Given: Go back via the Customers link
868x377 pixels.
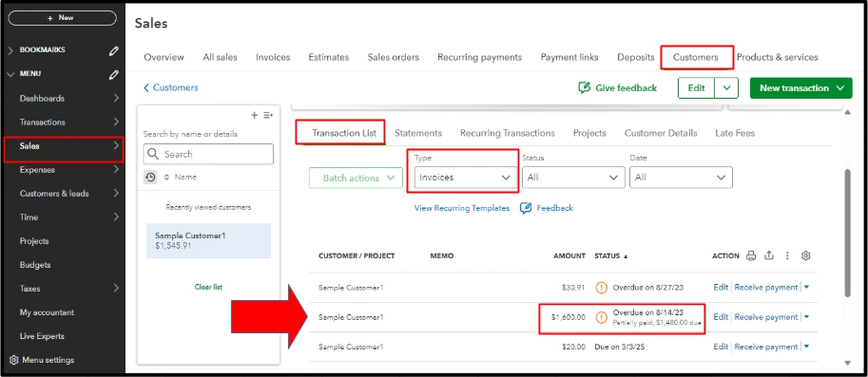Looking at the screenshot, I should point(171,88).
